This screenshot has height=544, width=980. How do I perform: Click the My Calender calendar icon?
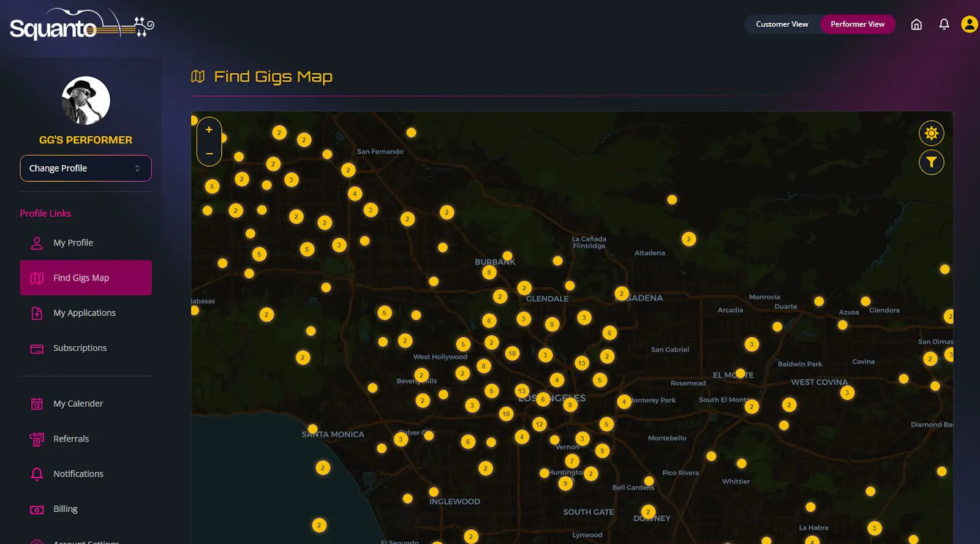point(37,404)
